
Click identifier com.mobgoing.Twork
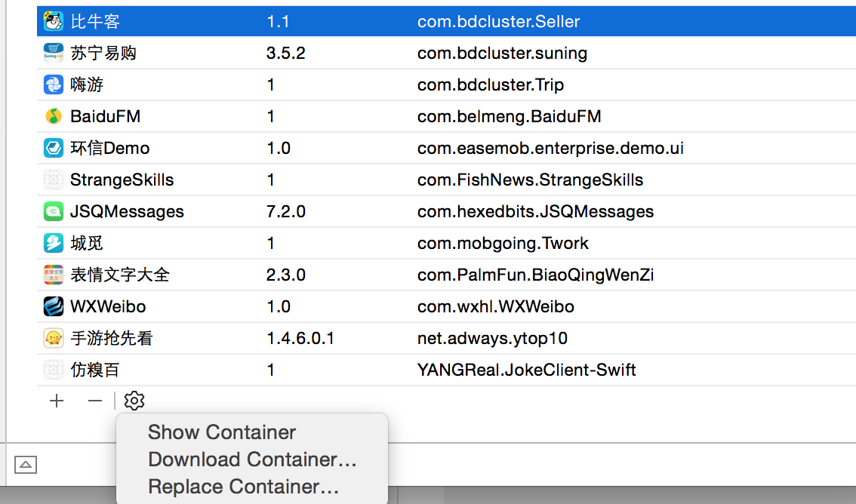point(503,243)
